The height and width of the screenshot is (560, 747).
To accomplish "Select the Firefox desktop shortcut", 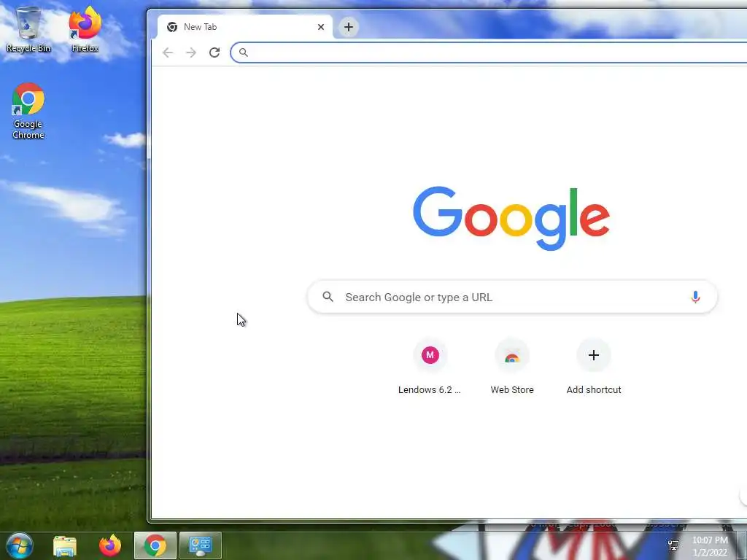I will pyautogui.click(x=85, y=29).
